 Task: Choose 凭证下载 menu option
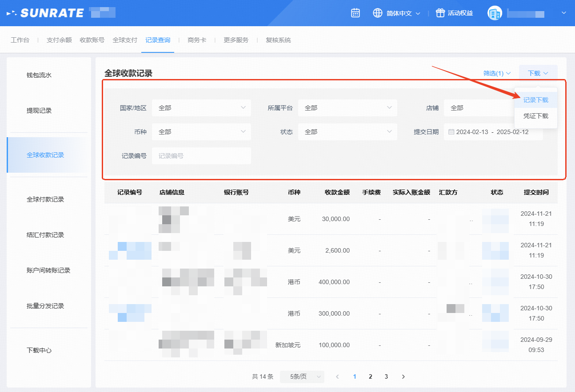click(535, 116)
